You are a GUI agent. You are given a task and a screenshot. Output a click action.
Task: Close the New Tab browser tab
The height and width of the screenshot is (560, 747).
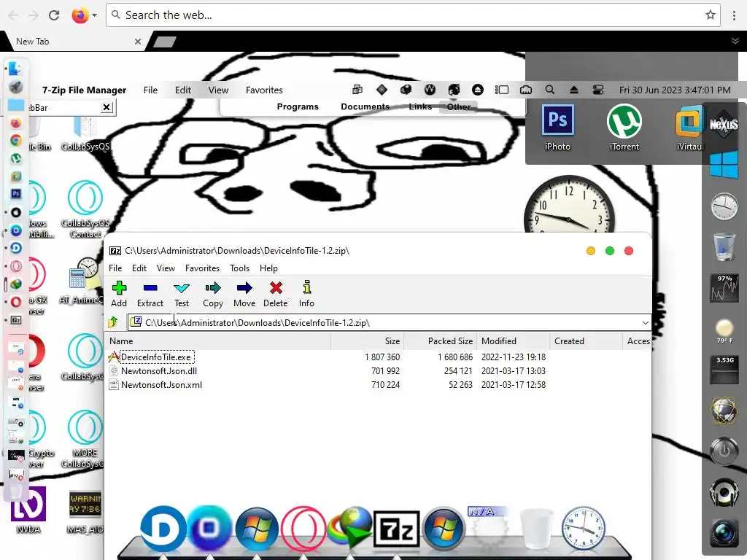pos(138,42)
